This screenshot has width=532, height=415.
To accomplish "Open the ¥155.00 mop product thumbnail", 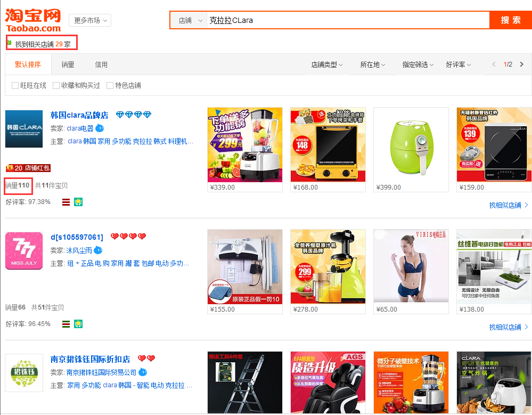I will (x=245, y=267).
